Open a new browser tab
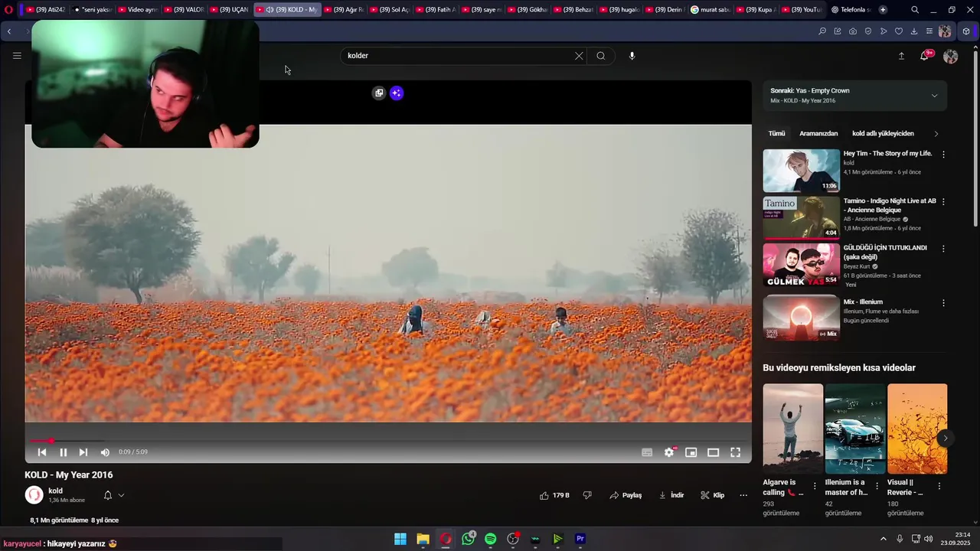 coord(883,10)
